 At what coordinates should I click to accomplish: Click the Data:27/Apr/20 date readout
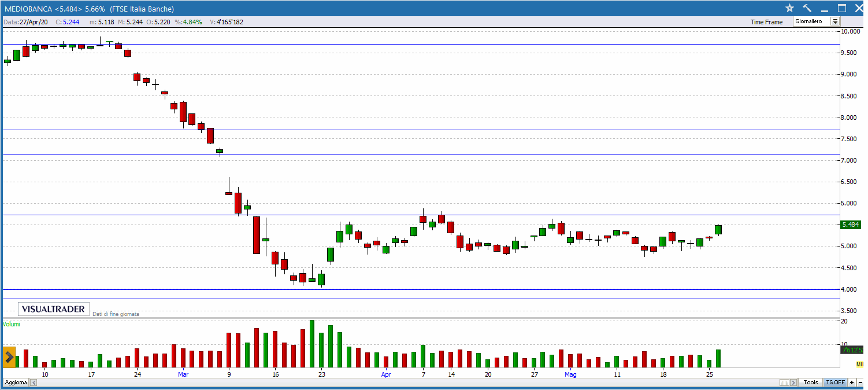tap(26, 22)
